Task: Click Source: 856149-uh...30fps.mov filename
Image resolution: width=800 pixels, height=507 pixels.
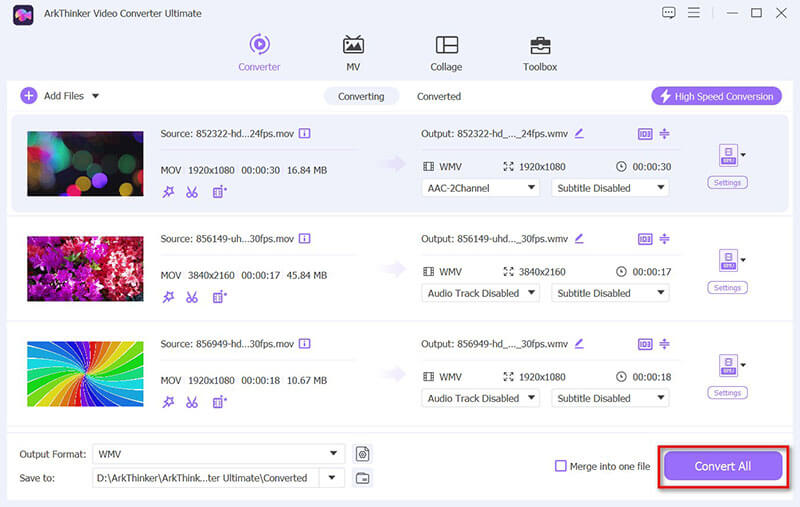Action: point(227,239)
